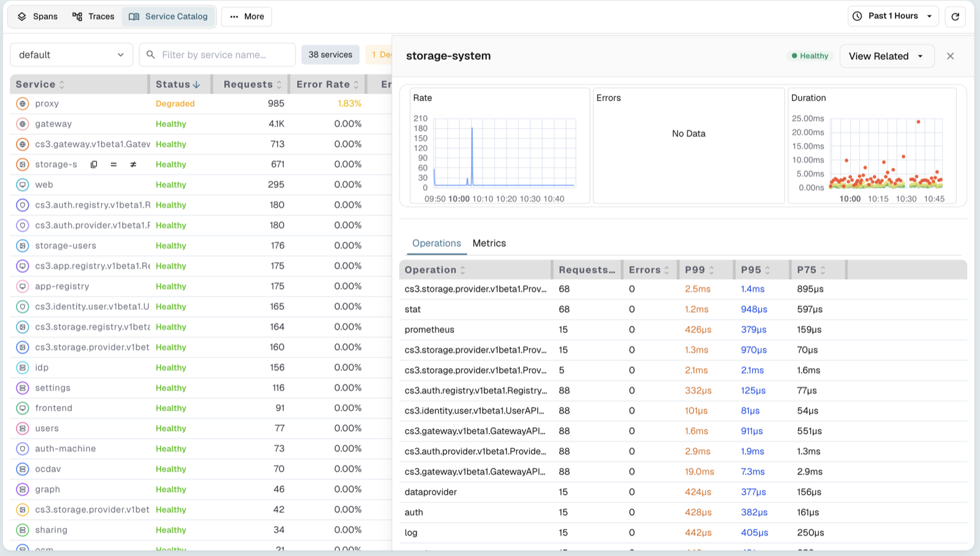Open the Past 1 Hours time dropdown
980x556 pixels.
894,17
